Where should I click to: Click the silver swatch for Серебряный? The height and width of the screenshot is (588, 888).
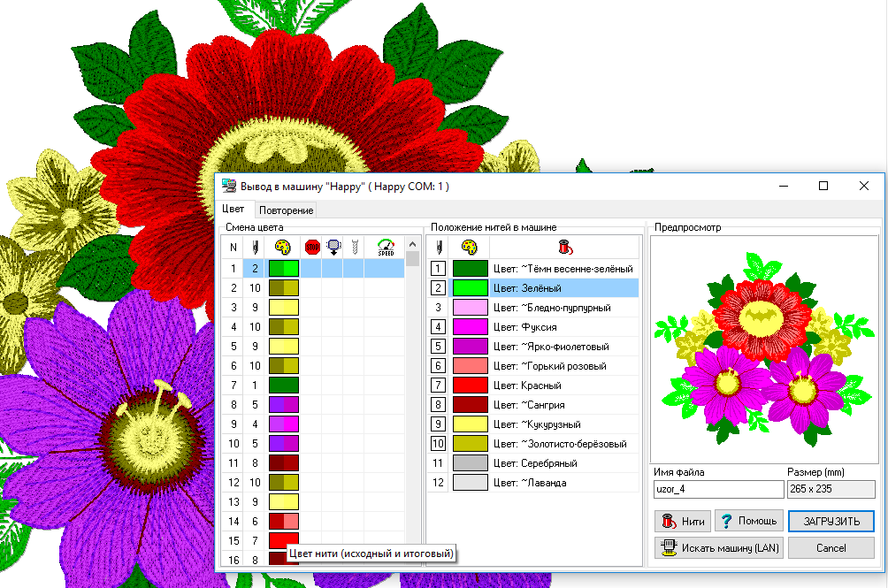[x=470, y=463]
